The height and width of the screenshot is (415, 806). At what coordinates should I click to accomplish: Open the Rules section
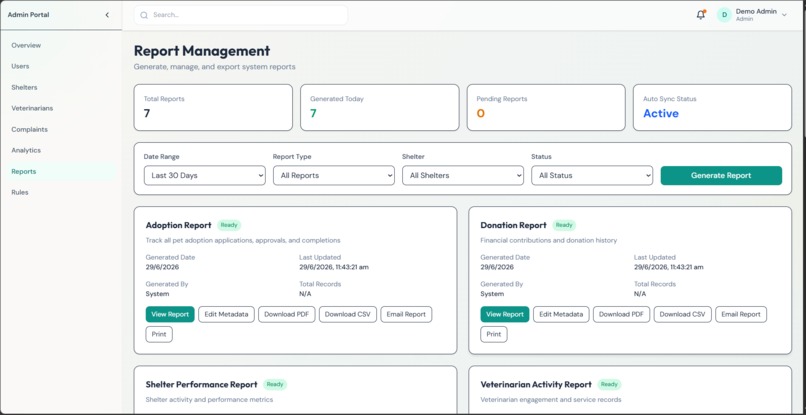coord(20,192)
